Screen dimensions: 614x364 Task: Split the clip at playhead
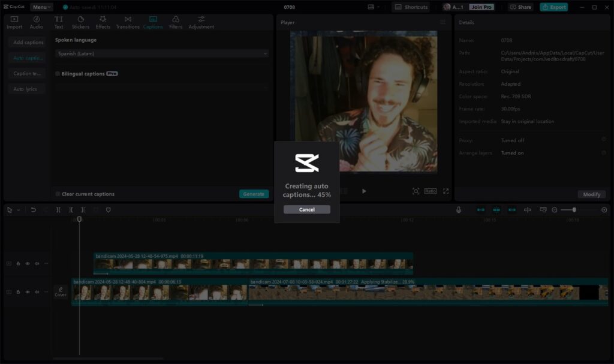(58, 210)
